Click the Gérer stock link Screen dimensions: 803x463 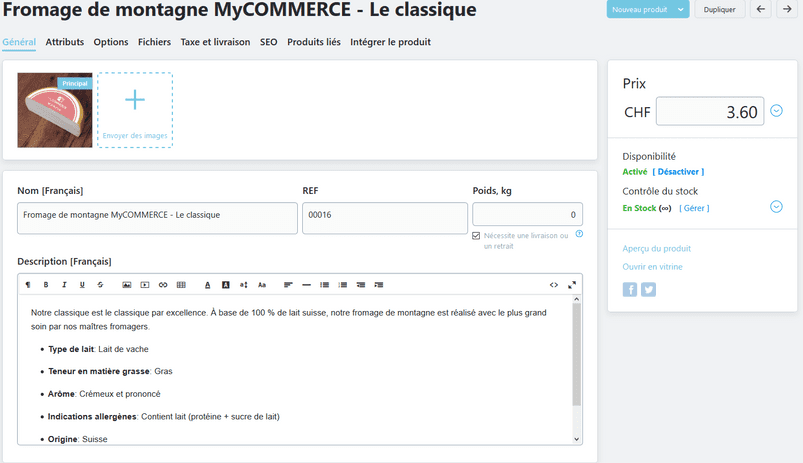point(694,208)
